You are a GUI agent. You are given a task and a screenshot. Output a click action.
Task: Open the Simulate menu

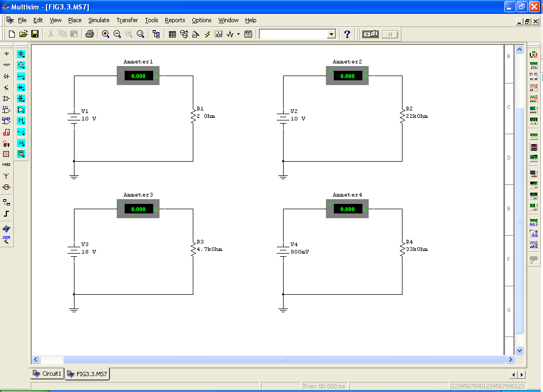coord(99,20)
